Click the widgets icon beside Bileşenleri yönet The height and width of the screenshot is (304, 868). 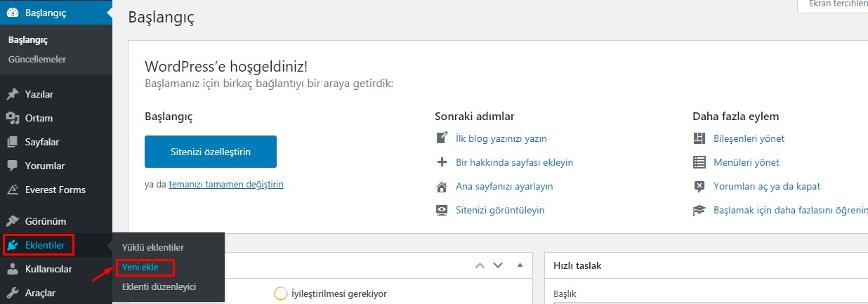699,138
